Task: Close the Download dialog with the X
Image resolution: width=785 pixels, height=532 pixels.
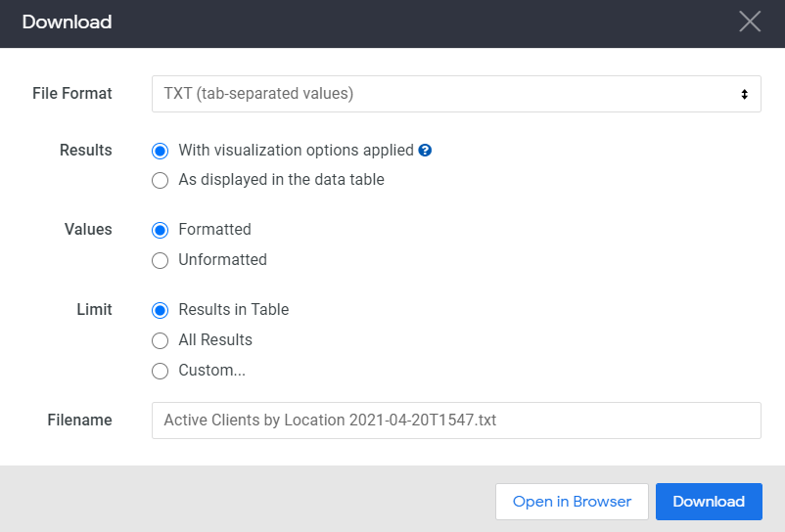Action: (x=750, y=22)
